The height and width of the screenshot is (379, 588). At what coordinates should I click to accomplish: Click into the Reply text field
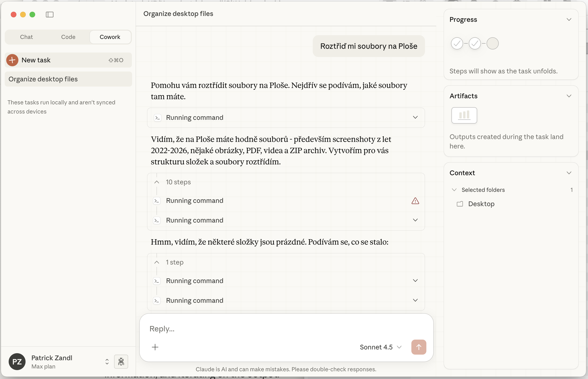(x=270, y=329)
